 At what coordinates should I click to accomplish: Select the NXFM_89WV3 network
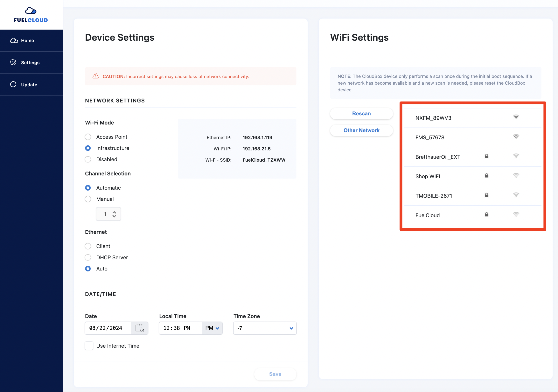tap(473, 118)
